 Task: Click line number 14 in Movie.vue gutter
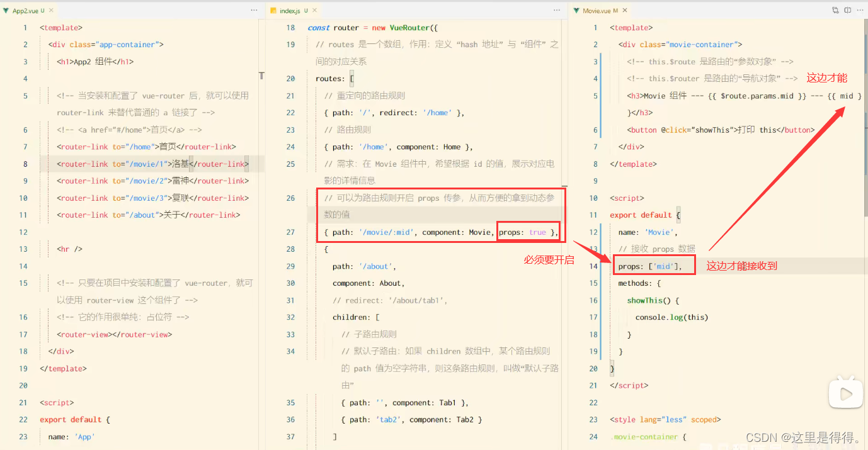(593, 266)
